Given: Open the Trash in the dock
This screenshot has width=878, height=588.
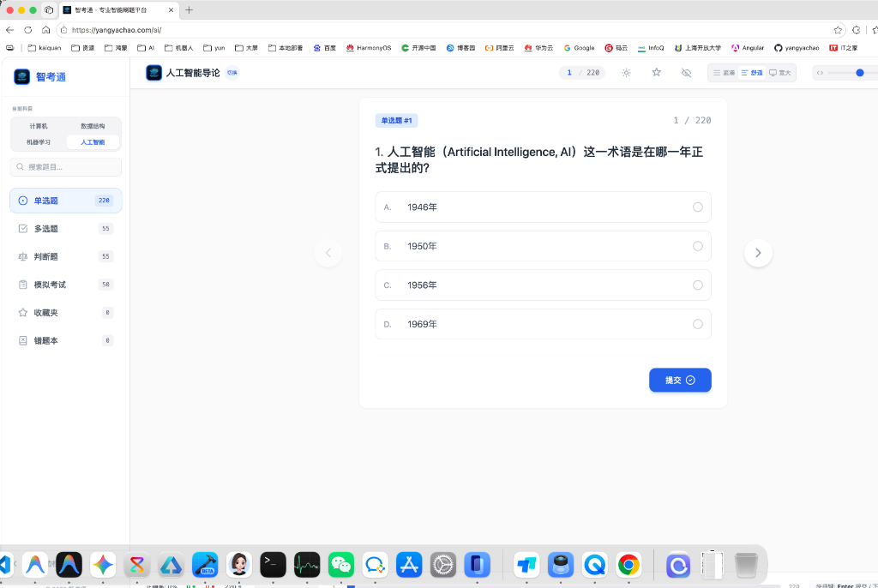Looking at the screenshot, I should point(746,565).
